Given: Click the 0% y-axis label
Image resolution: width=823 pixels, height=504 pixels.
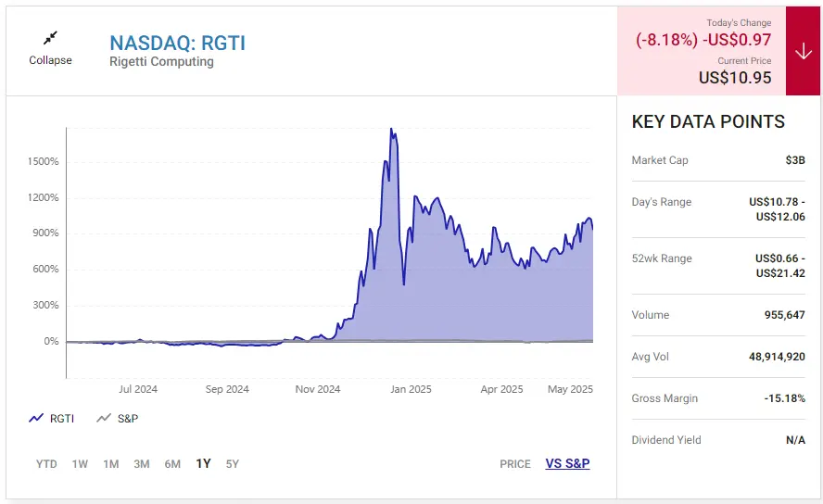Looking at the screenshot, I should click(x=52, y=342).
